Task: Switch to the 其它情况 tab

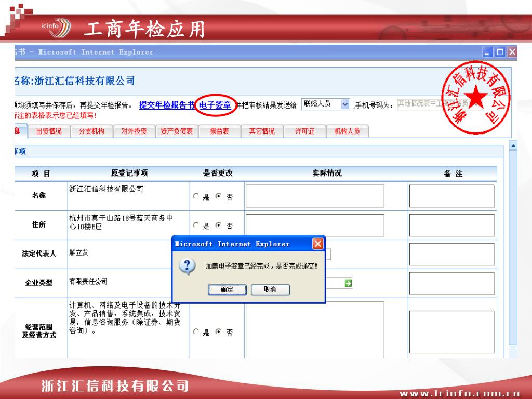Action: 262,131
